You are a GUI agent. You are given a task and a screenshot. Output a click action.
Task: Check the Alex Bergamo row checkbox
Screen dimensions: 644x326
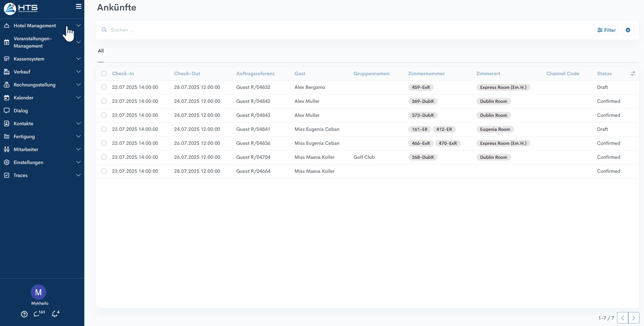pyautogui.click(x=104, y=87)
